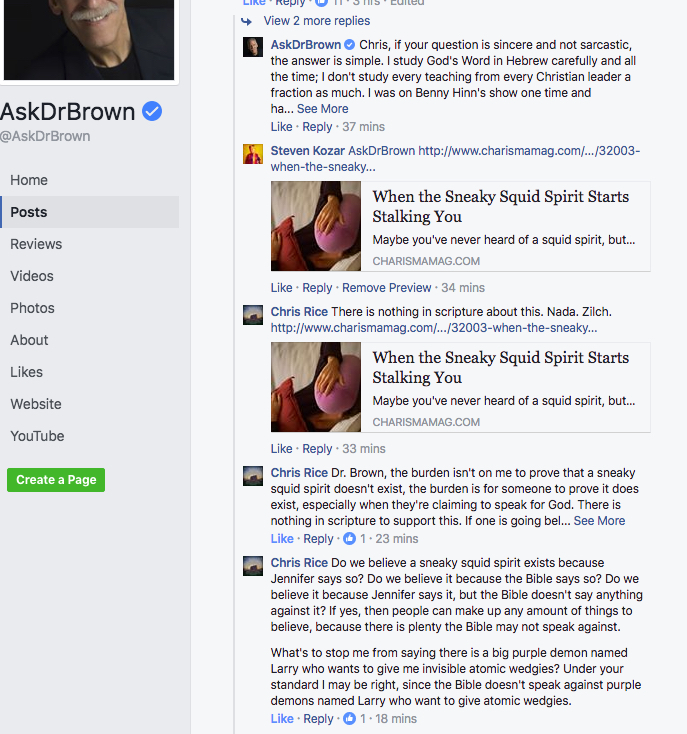Expand View 2 more replies
687x734 pixels.
click(x=317, y=21)
